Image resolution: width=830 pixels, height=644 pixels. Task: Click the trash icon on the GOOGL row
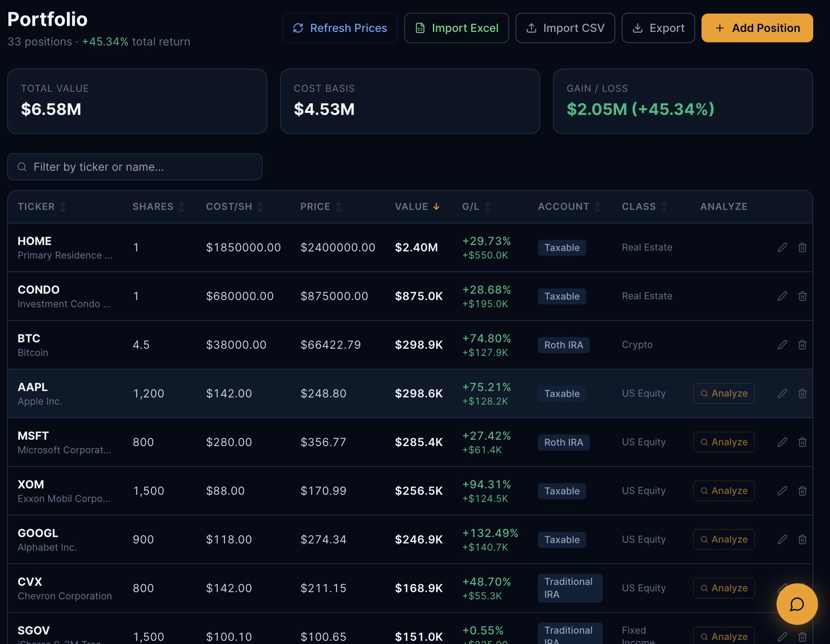pyautogui.click(x=803, y=539)
